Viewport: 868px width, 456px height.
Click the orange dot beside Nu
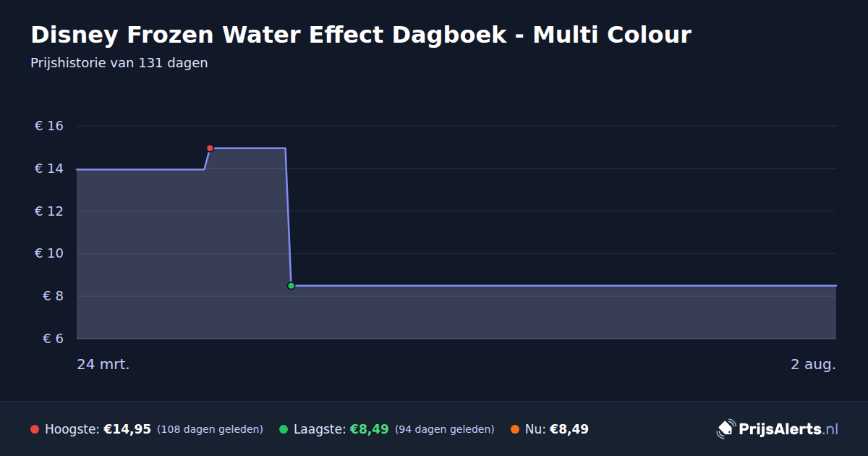(515, 429)
